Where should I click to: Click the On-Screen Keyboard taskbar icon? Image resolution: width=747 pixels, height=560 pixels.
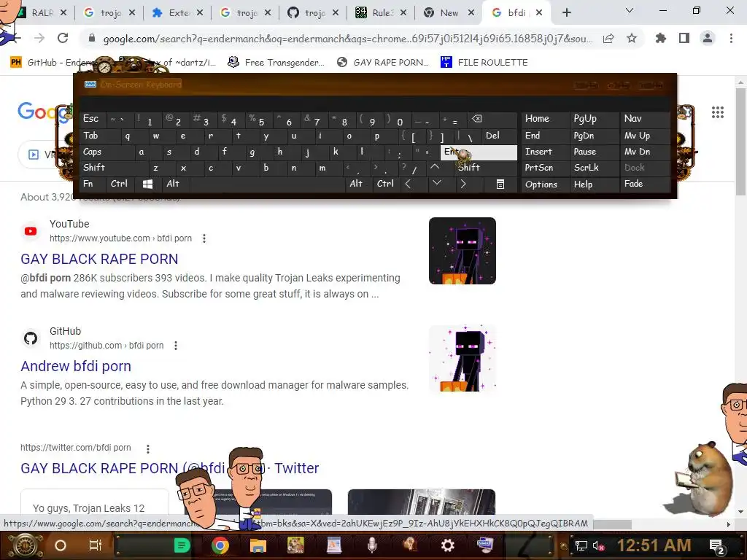click(484, 545)
